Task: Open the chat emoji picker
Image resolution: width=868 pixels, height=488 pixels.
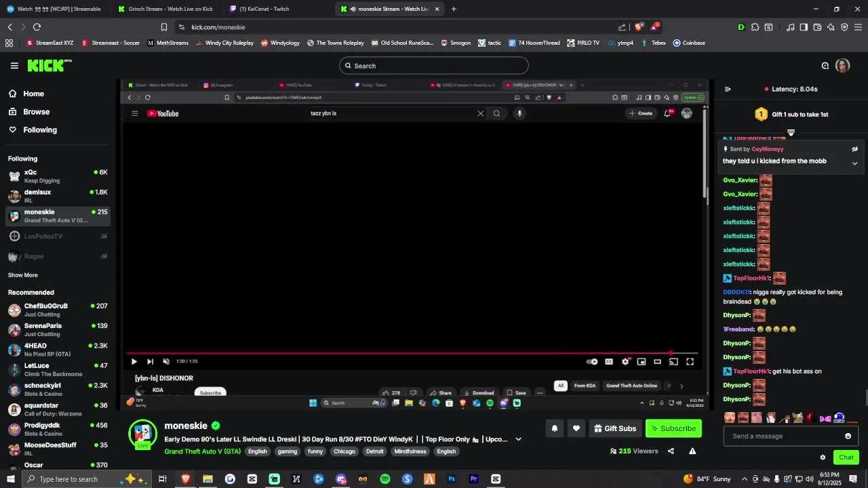Action: click(x=848, y=436)
